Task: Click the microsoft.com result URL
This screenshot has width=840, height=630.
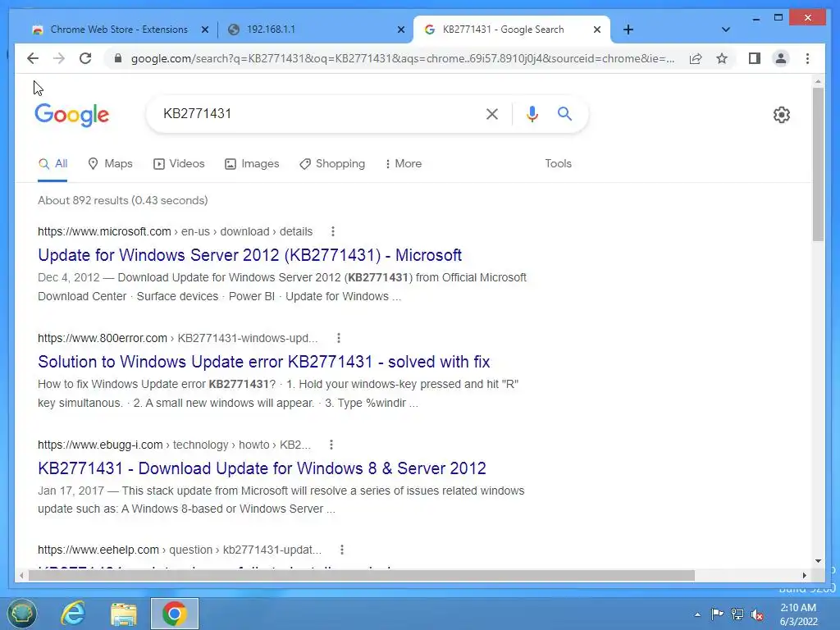Action: [x=176, y=231]
